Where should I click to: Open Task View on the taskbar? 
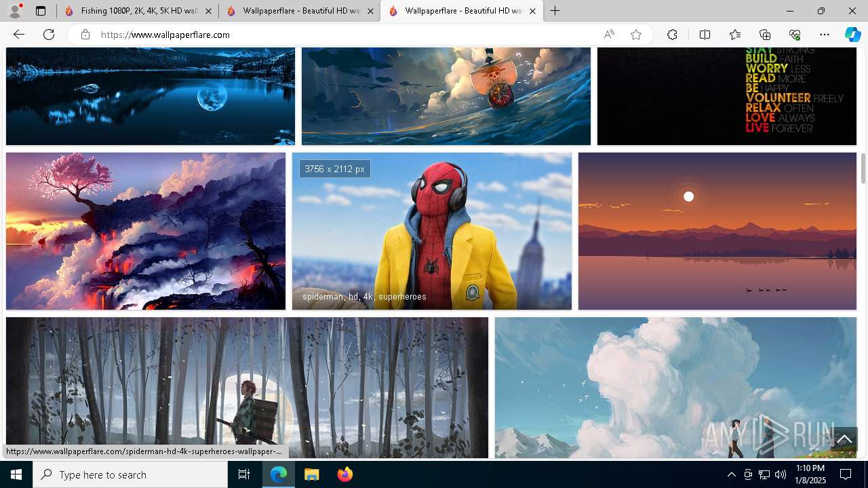pyautogui.click(x=244, y=474)
